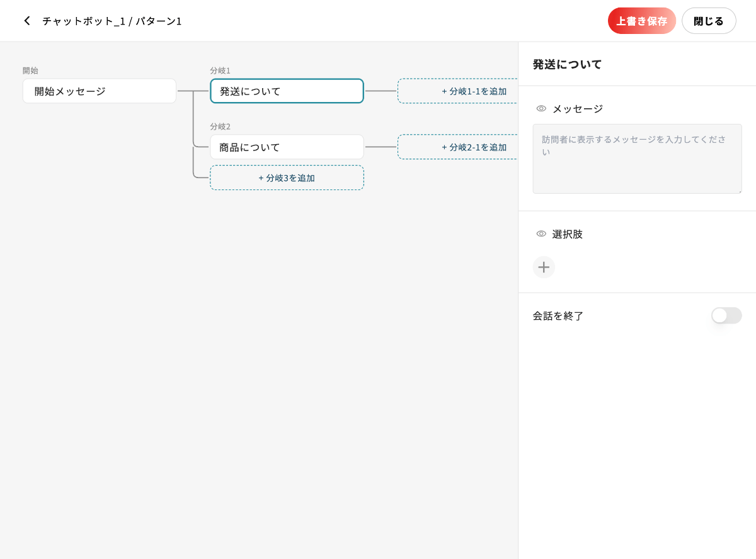Toggle eye icon next to メッセージ

(x=541, y=108)
